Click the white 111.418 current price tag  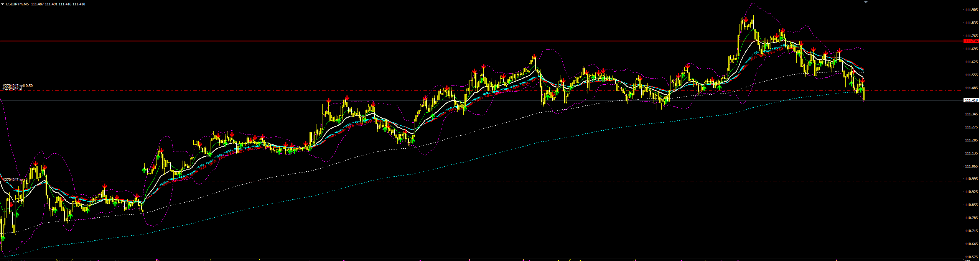pos(971,100)
